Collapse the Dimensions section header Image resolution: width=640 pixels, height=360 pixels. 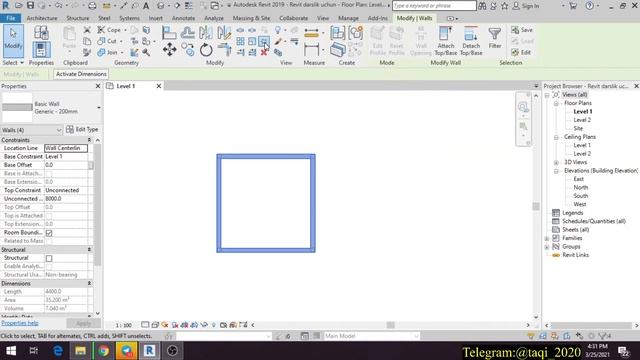(89, 283)
